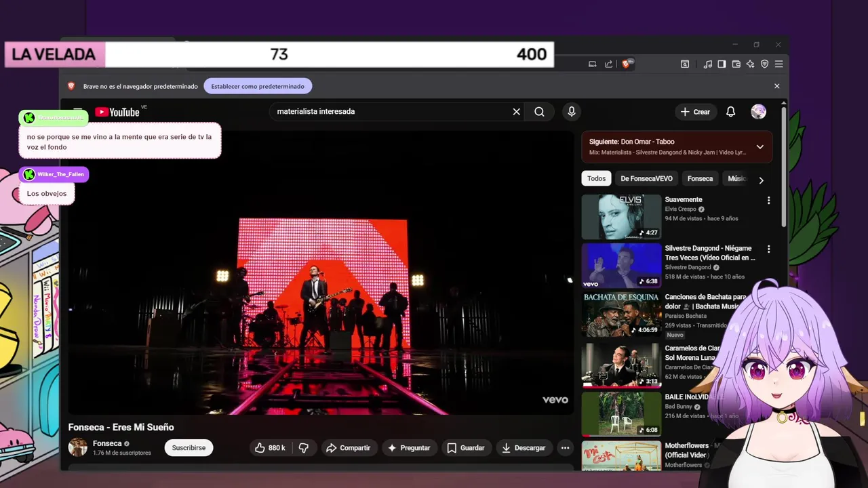
Task: Start voice search with microphone icon
Action: [x=572, y=112]
